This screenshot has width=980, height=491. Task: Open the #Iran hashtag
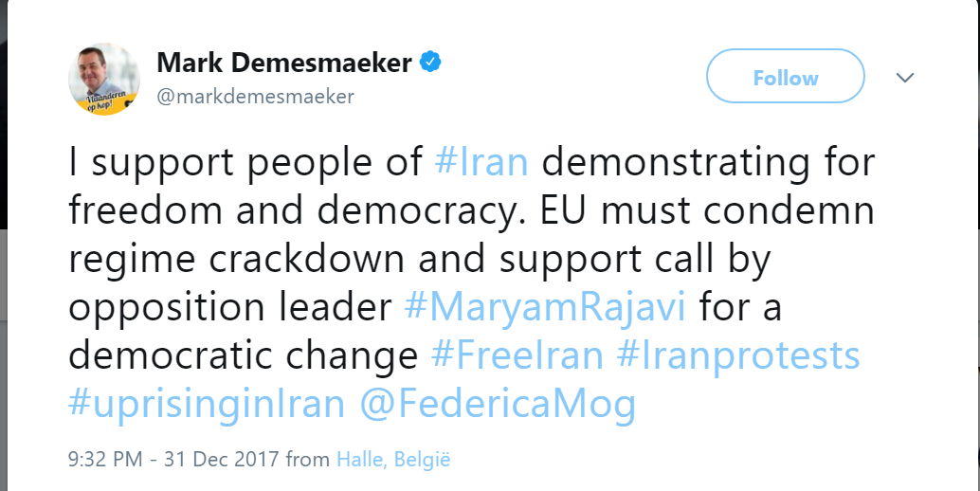(x=481, y=161)
